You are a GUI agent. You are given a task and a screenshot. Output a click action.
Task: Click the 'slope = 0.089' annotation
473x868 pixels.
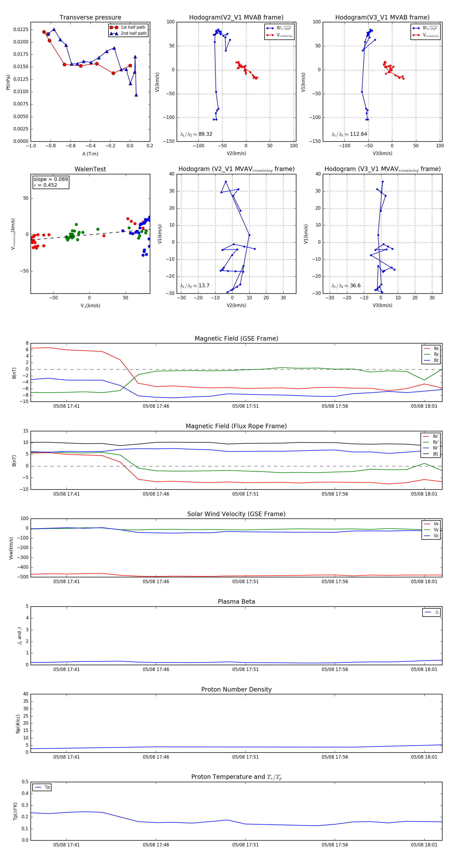pyautogui.click(x=50, y=179)
